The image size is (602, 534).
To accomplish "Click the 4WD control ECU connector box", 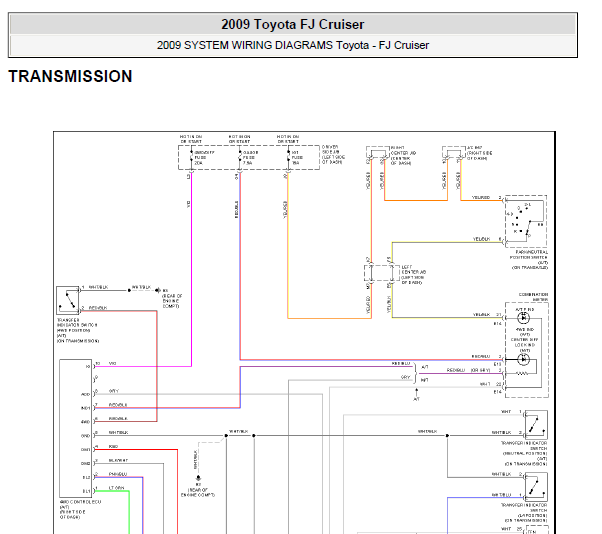I will [76, 428].
